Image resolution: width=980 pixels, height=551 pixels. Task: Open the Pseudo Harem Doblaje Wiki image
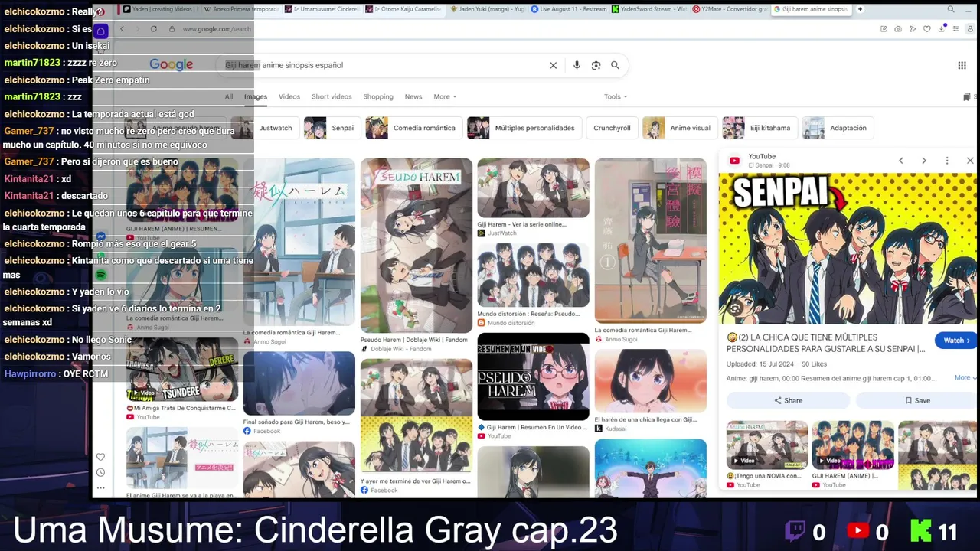[x=416, y=246]
